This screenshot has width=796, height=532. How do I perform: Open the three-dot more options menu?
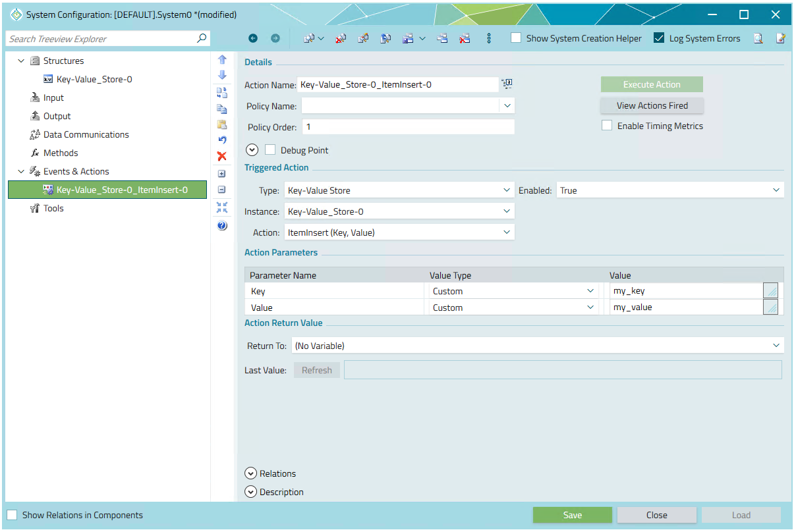point(488,38)
